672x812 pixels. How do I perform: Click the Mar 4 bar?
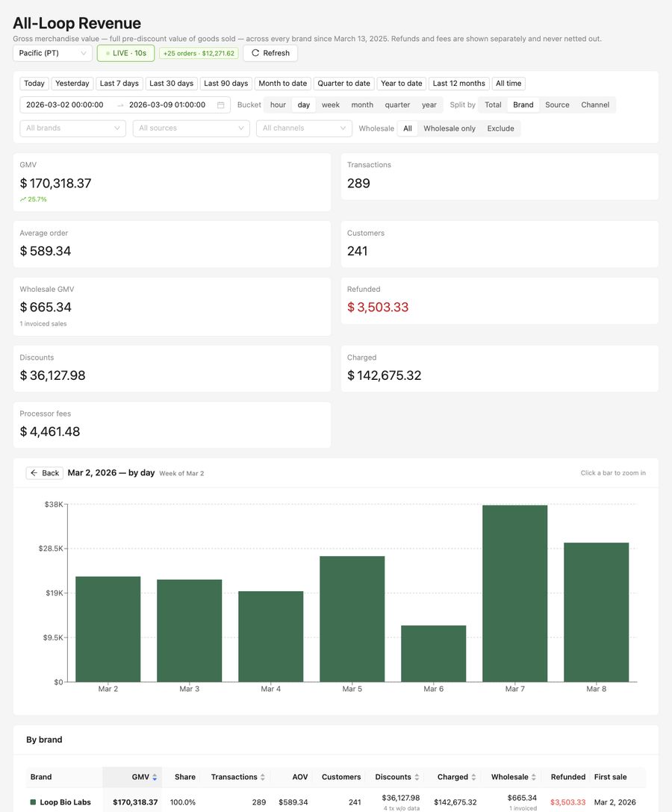tap(271, 637)
